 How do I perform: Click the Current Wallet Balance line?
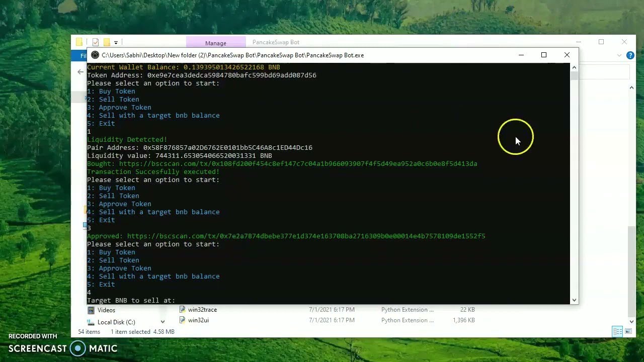[x=184, y=67]
